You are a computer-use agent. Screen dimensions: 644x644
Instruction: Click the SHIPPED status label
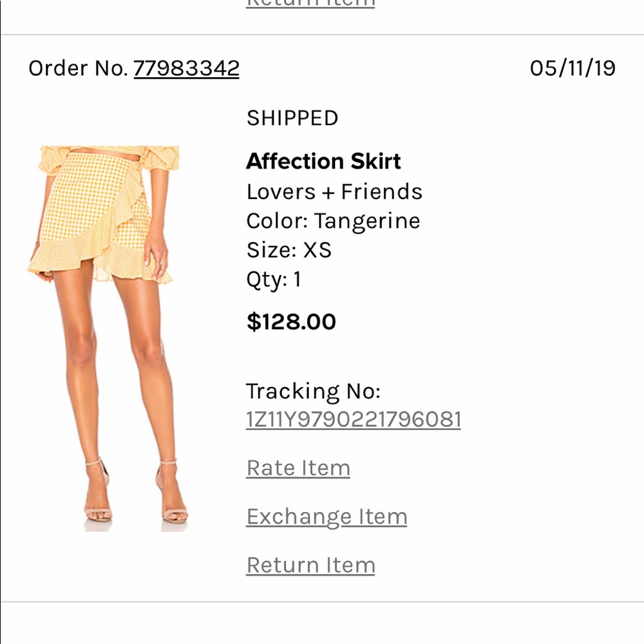(x=292, y=118)
